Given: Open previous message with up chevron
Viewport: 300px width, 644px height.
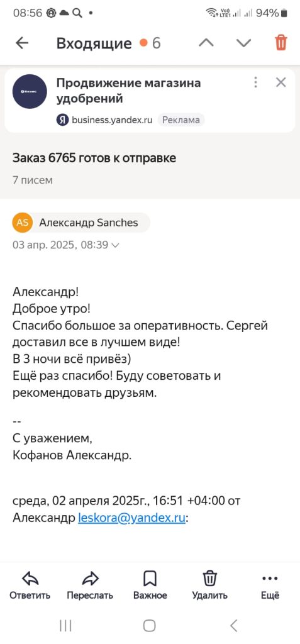Looking at the screenshot, I should coord(206,43).
